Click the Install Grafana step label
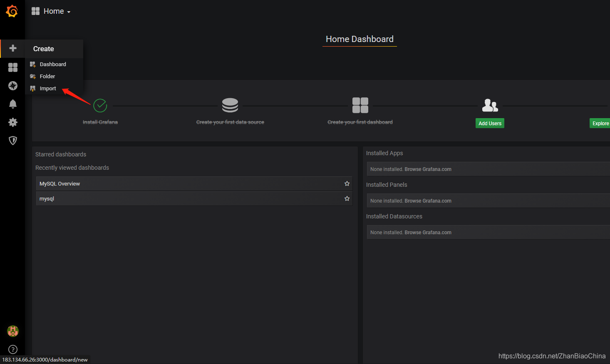 (x=100, y=122)
